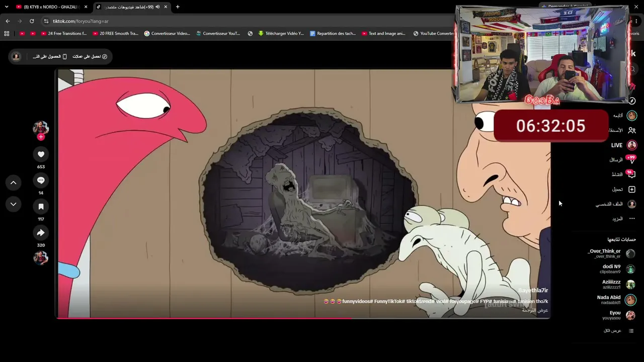This screenshot has width=644, height=362.
Task: Switch to the KTYB x NORDO YouTube tab
Action: [x=51, y=7]
